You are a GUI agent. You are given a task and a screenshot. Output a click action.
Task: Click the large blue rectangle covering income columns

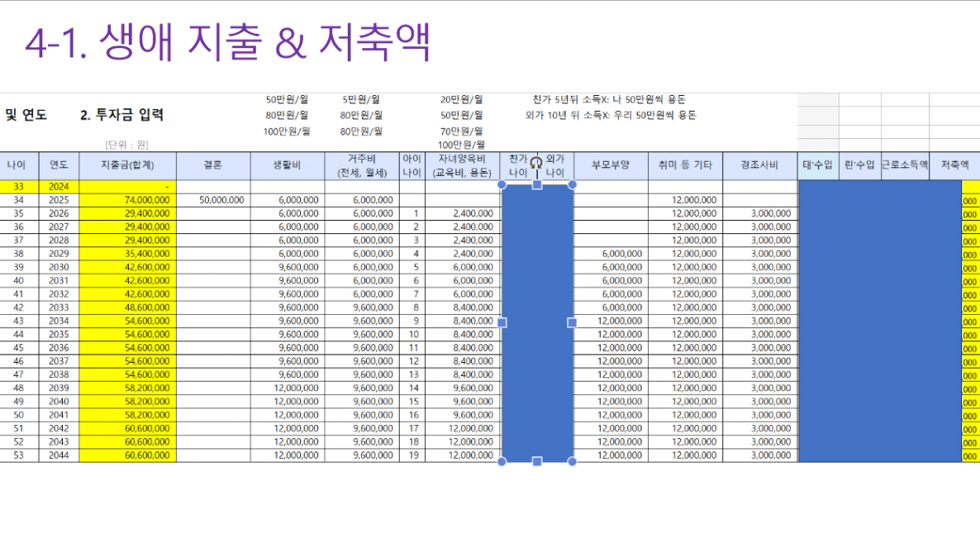879,322
